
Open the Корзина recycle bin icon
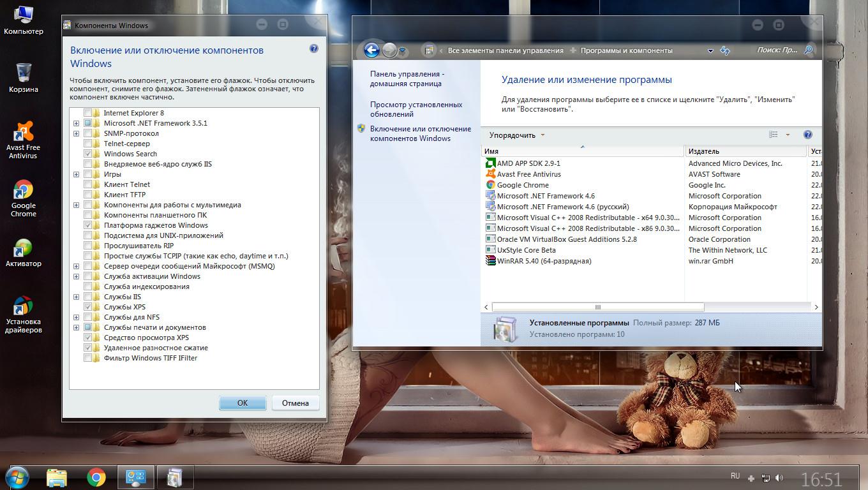[x=24, y=78]
